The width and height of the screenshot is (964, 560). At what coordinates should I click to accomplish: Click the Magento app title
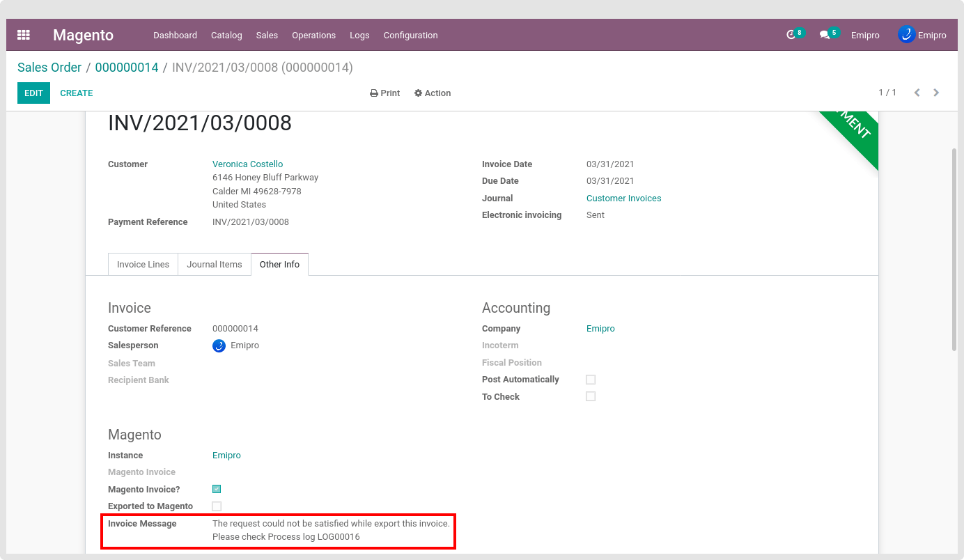coord(83,35)
